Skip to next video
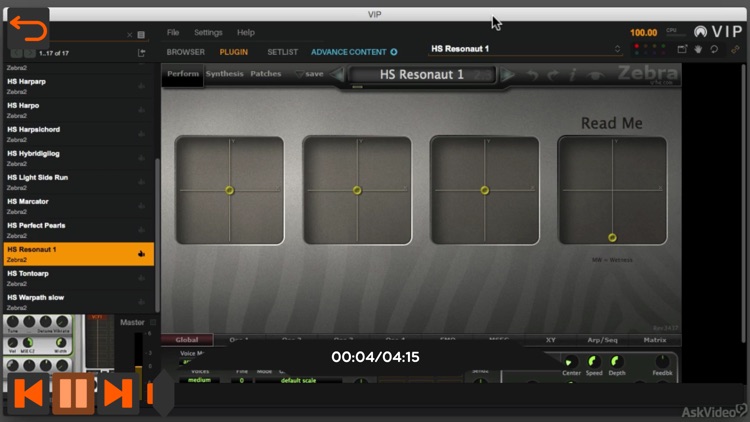The width and height of the screenshot is (750, 422). click(118, 394)
